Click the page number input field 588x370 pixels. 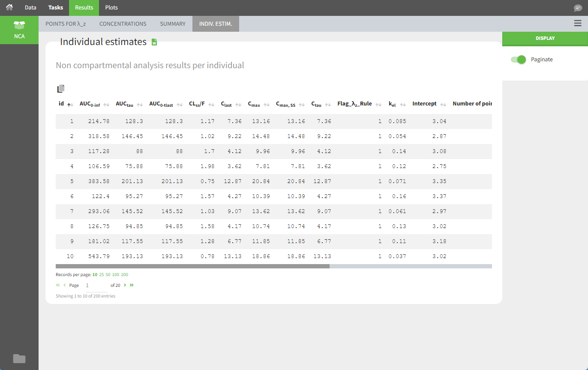96,285
